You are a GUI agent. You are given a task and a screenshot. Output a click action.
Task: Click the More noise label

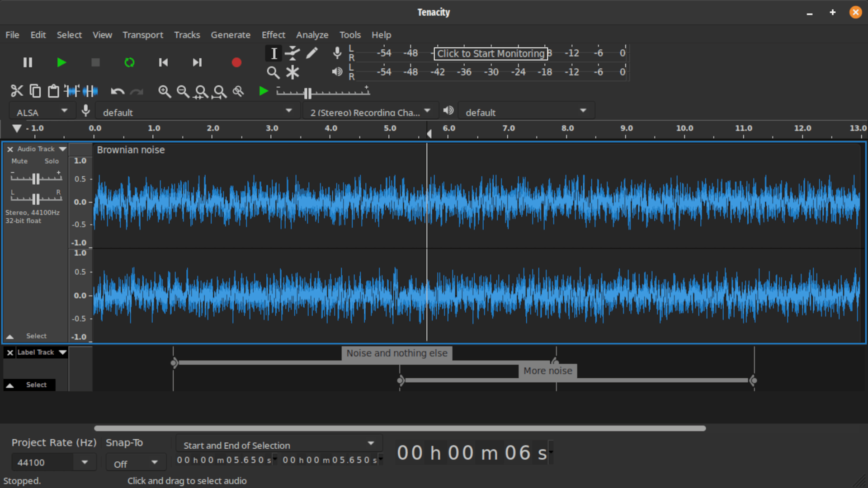tap(547, 371)
